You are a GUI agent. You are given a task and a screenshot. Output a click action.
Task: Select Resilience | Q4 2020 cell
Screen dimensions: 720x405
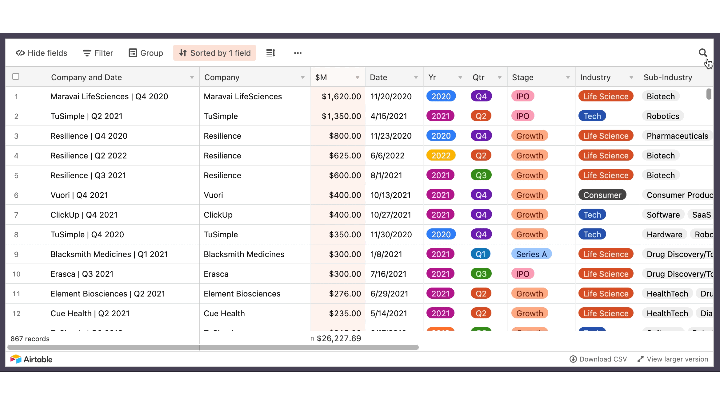click(x=89, y=136)
